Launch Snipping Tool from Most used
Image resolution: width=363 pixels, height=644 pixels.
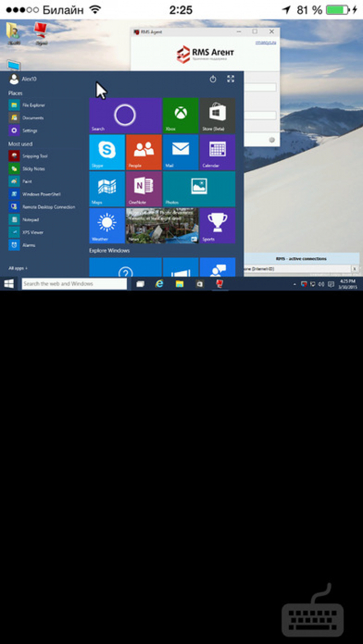(29, 156)
